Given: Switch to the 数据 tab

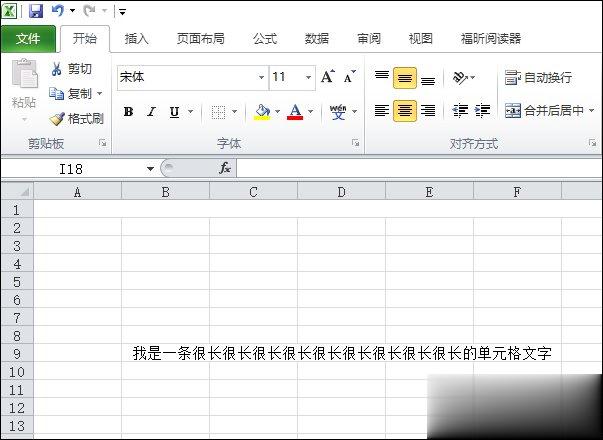Looking at the screenshot, I should pos(316,38).
